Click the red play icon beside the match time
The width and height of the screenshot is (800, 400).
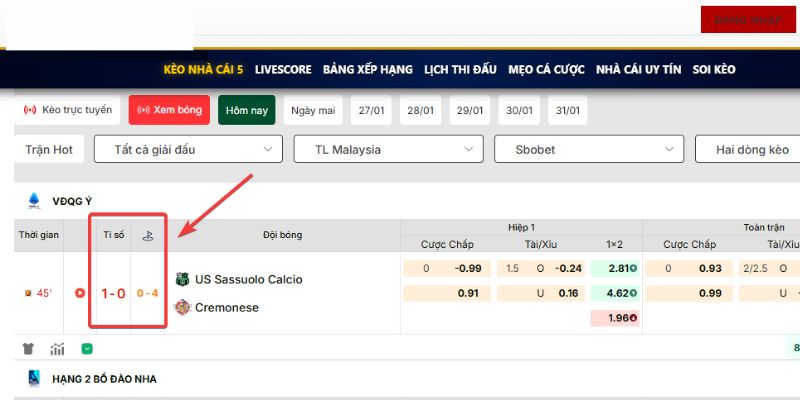coord(80,293)
